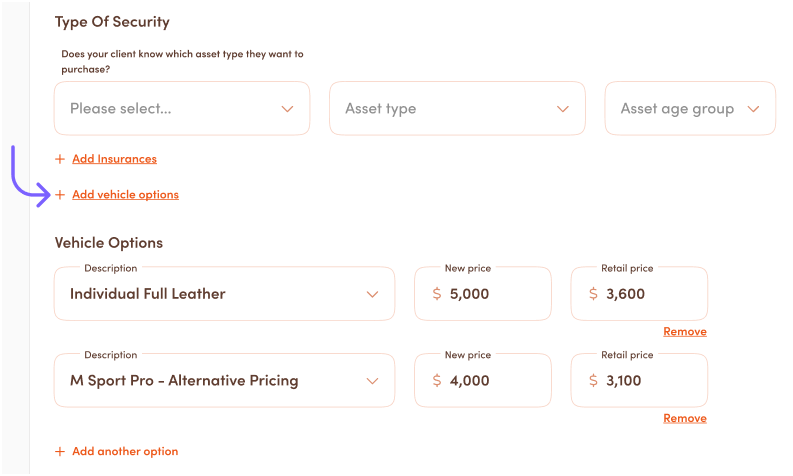The image size is (793, 476).
Task: Open the Add vehicle options link
Action: [x=125, y=195]
